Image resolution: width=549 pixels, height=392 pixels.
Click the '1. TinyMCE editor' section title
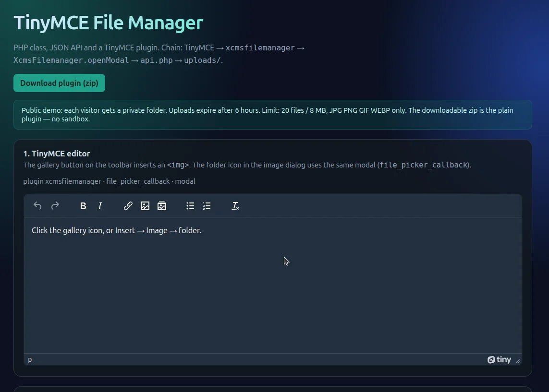click(x=57, y=154)
